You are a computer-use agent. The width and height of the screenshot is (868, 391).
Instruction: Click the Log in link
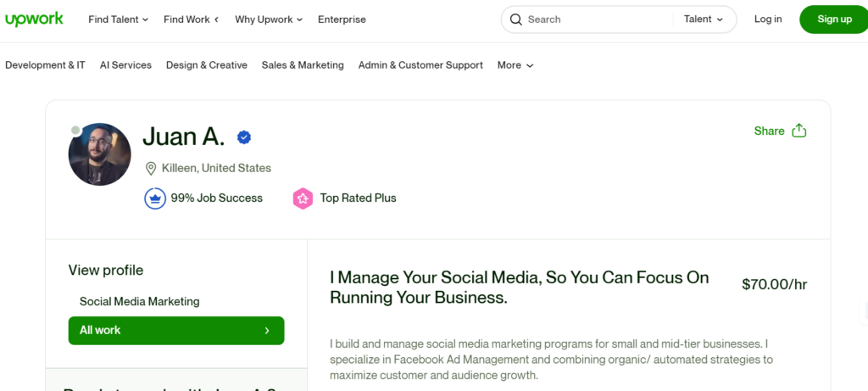(x=768, y=20)
